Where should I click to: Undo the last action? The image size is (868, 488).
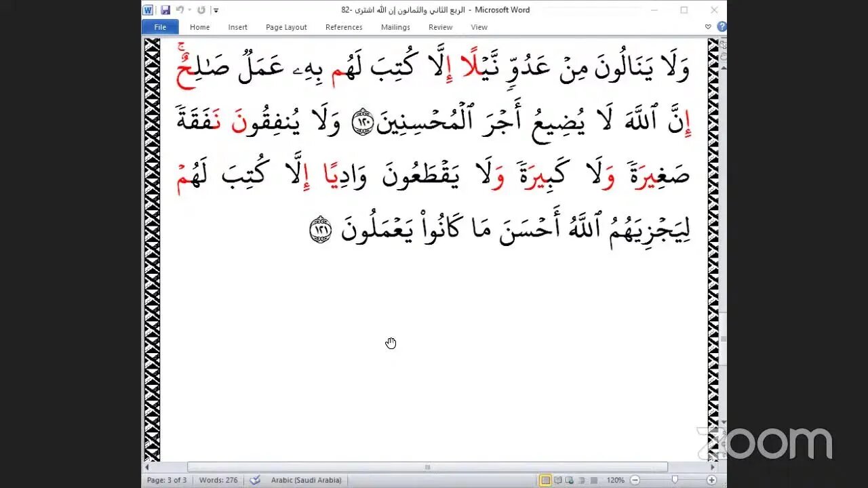180,10
